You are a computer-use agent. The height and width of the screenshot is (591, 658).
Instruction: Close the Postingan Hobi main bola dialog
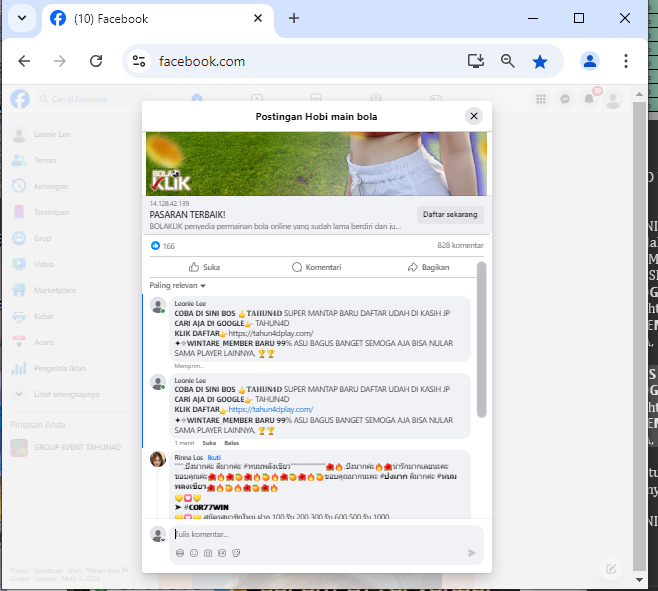click(x=474, y=116)
